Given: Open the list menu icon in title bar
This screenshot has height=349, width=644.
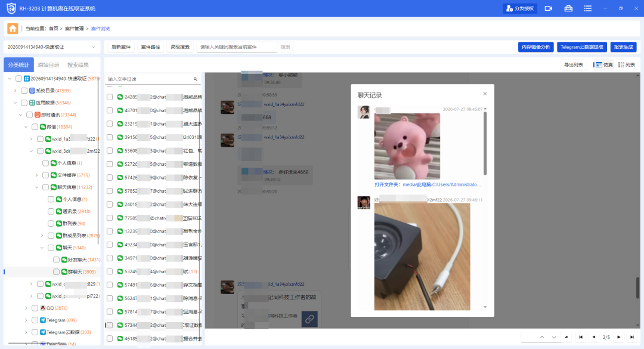Looking at the screenshot, I should [588, 8].
